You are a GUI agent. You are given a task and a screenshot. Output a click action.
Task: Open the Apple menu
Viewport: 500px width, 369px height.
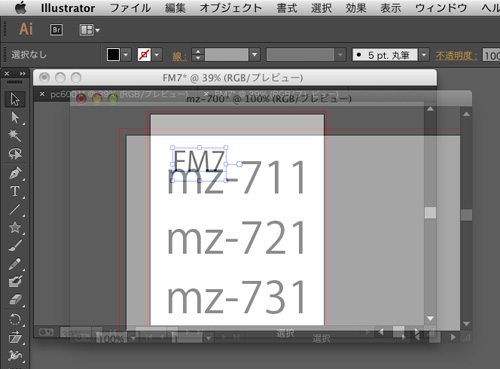tap(21, 8)
